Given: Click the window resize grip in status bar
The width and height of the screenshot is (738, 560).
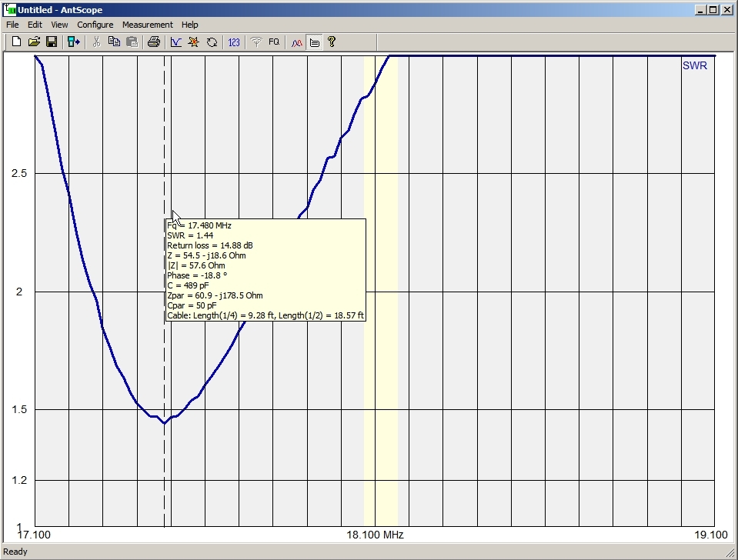Looking at the screenshot, I should [x=731, y=553].
